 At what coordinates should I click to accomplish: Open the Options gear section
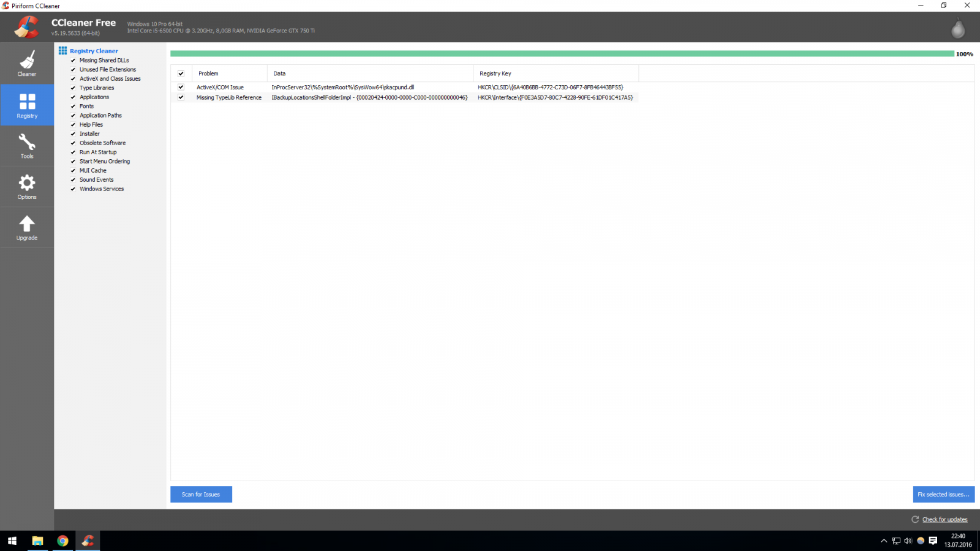27,187
